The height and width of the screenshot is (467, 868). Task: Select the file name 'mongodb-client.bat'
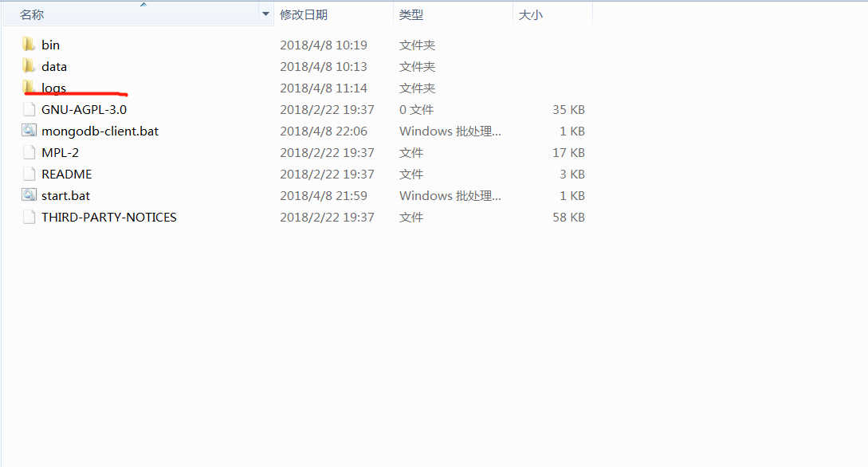[100, 131]
